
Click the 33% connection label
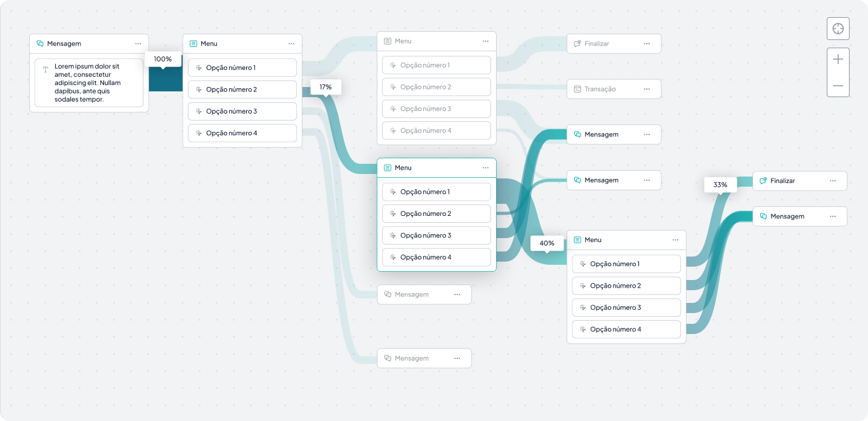click(720, 185)
